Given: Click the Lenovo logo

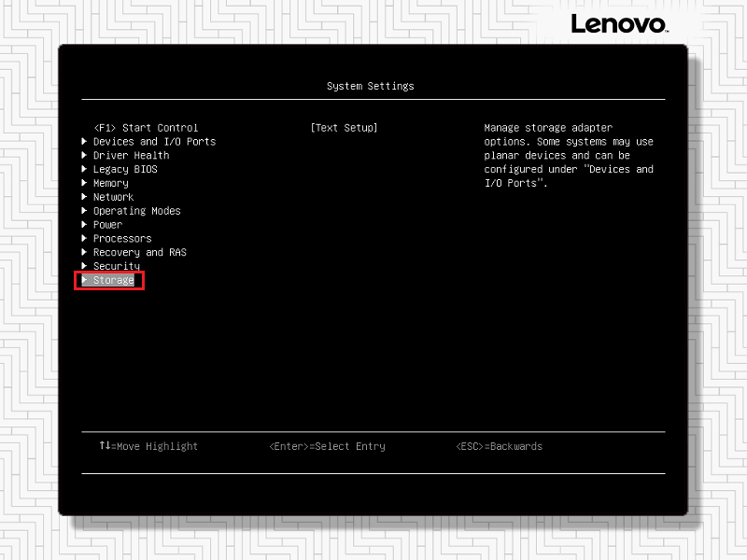Looking at the screenshot, I should tap(618, 23).
